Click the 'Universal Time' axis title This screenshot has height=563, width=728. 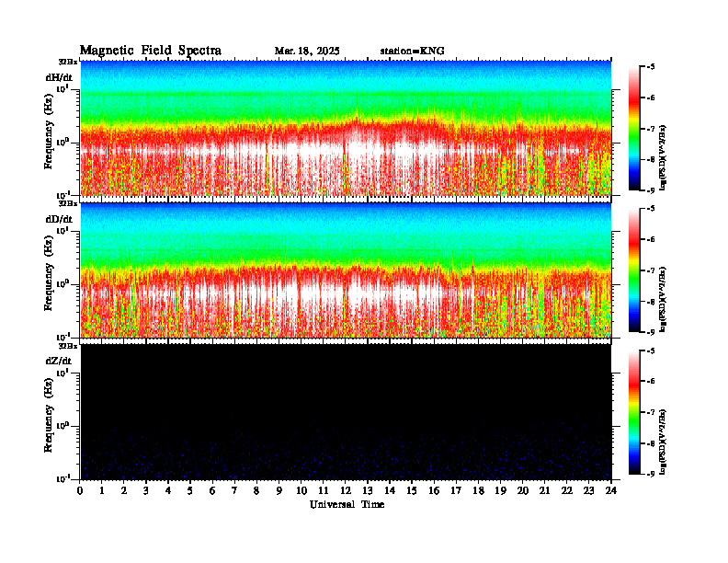point(347,504)
